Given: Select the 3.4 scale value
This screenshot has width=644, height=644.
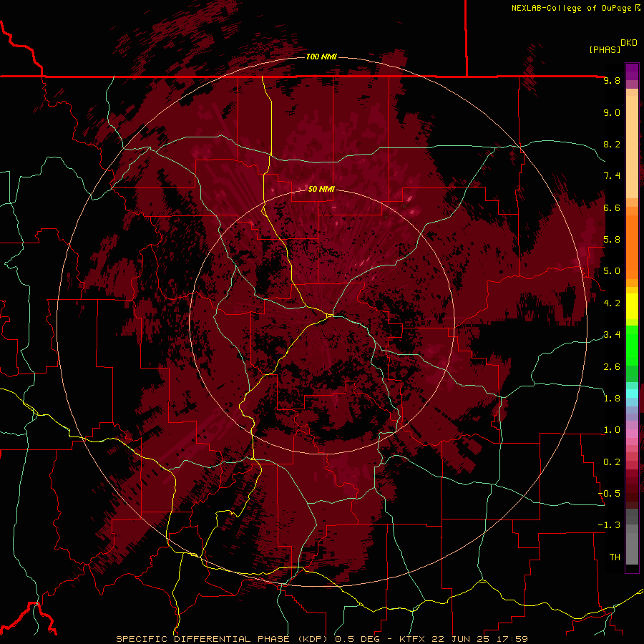Looking at the screenshot, I should point(612,335).
